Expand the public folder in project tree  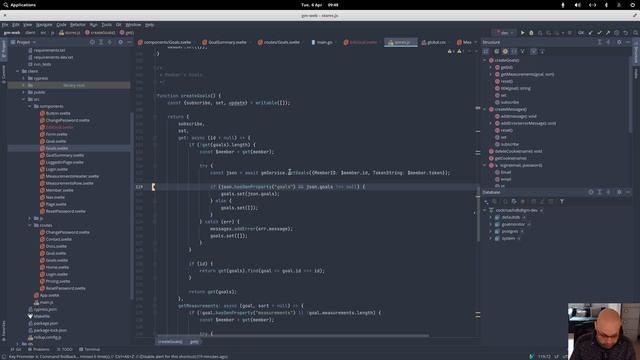coord(23,92)
